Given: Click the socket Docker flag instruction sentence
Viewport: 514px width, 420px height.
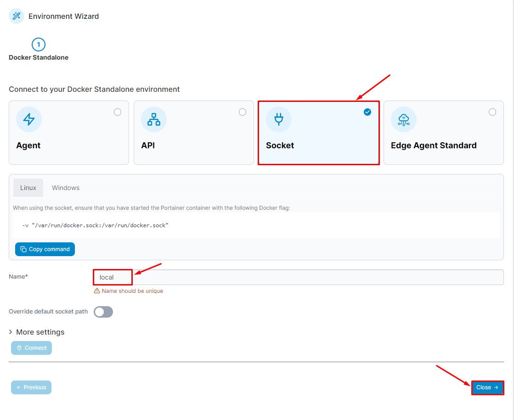Looking at the screenshot, I should point(152,208).
